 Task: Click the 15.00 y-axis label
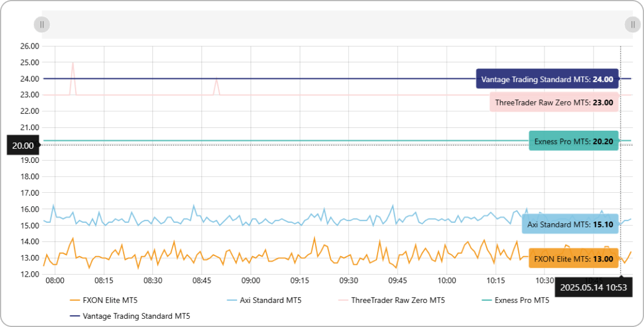point(30,226)
